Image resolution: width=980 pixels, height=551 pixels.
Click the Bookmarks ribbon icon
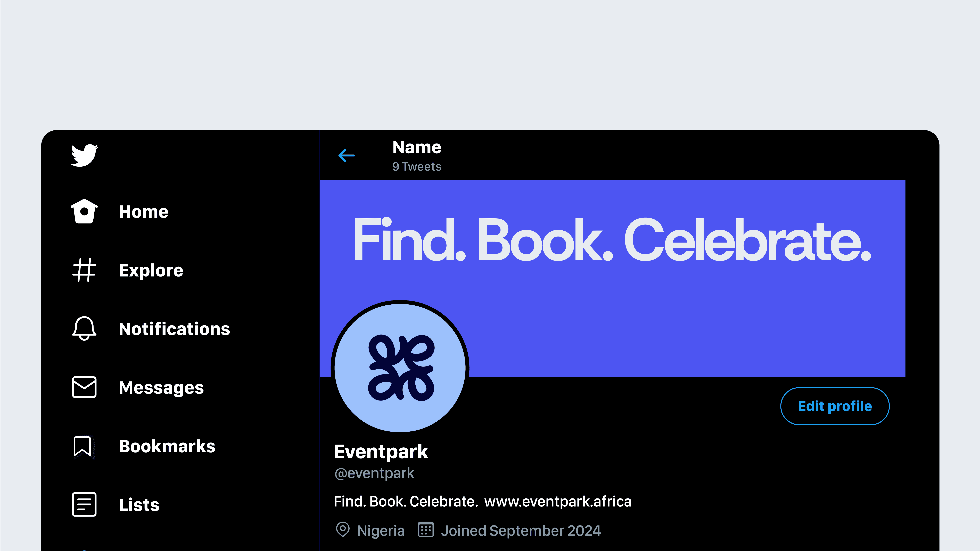click(83, 446)
